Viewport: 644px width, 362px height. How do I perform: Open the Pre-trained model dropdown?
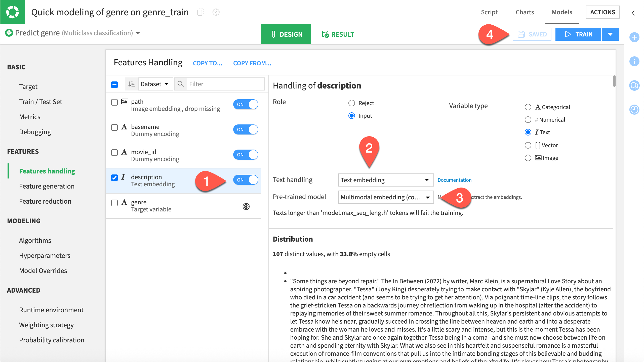coord(386,197)
